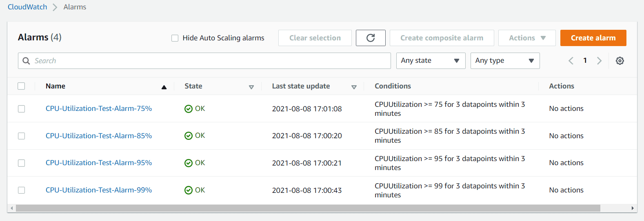Screen dimensions: 644x221
Task: Click the horizontal scrollbar right arrow
Action: coord(633,208)
